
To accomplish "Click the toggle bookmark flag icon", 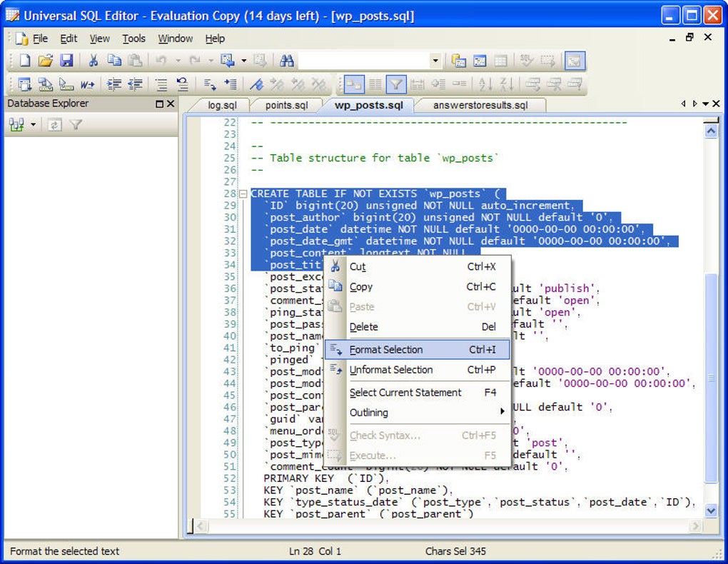I will coord(257,85).
